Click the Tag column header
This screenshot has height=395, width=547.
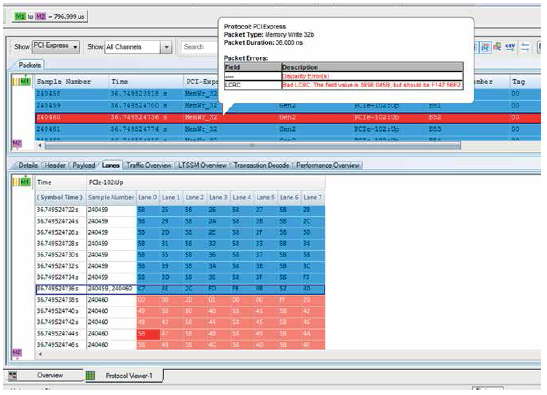tap(526, 82)
